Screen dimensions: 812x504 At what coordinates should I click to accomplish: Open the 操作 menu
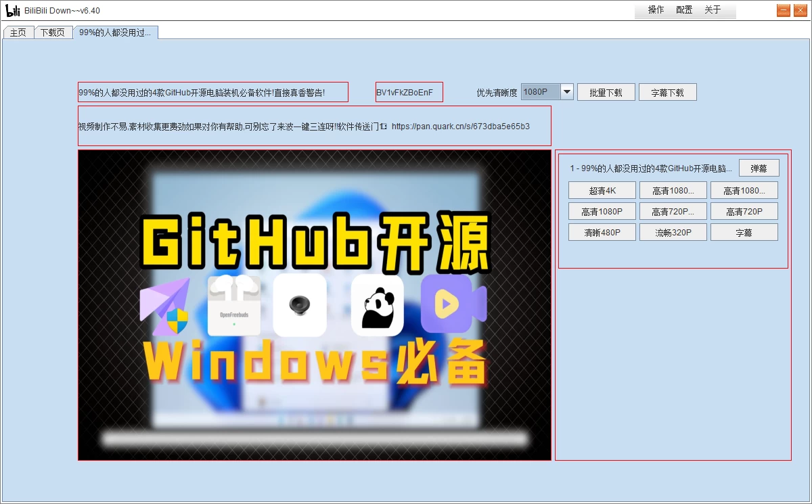[655, 10]
